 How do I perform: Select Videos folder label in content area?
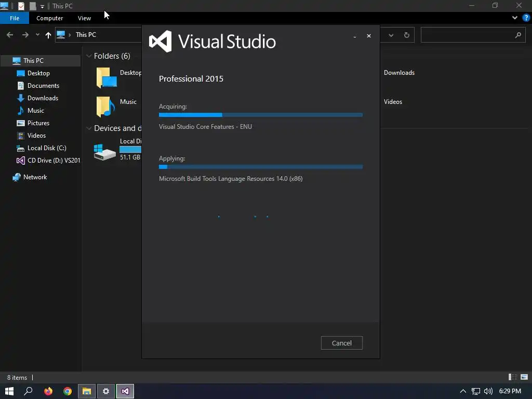(x=393, y=102)
